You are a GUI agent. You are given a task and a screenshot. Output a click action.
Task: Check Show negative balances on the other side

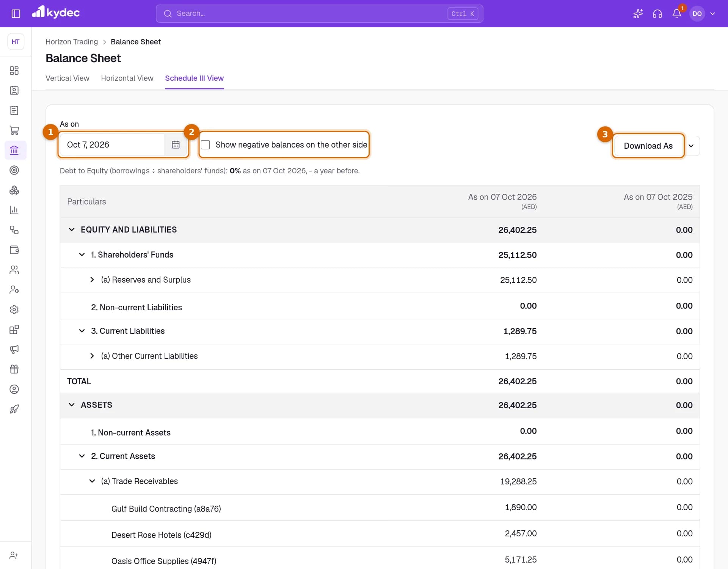click(206, 145)
